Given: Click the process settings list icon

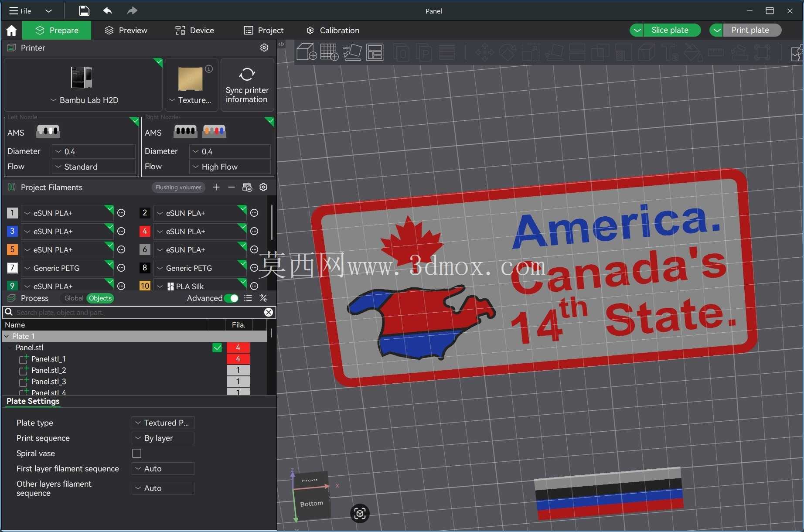Looking at the screenshot, I should 248,298.
